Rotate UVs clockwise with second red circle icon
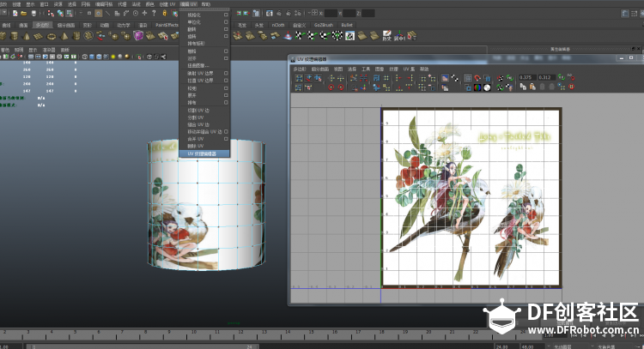 tap(341, 87)
